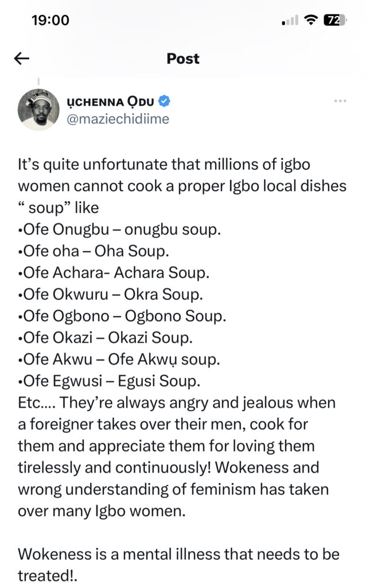Tap the thread connector line above avatar
Image resolution: width=366 pixels, height=588 pixels.
[x=39, y=82]
